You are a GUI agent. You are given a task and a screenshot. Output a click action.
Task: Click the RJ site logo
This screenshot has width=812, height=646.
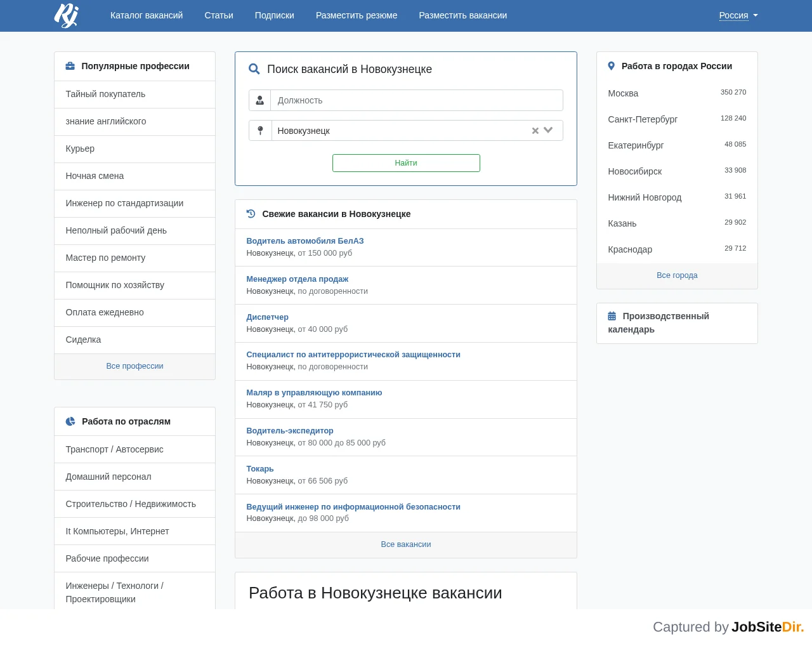coord(66,15)
